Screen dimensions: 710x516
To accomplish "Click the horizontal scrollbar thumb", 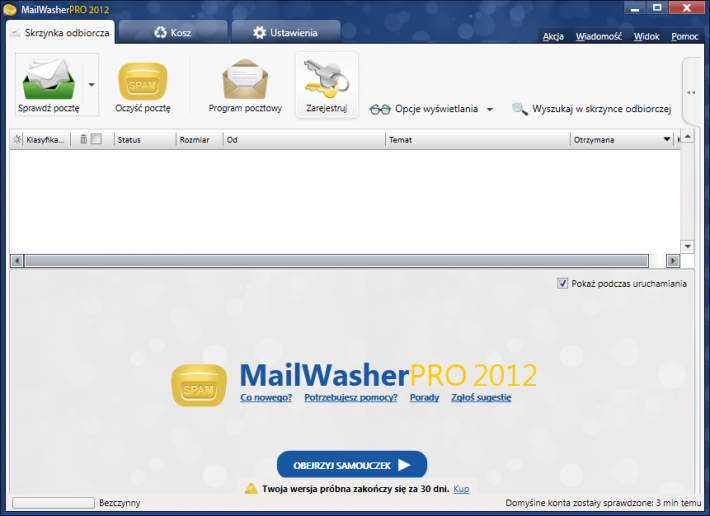I will (x=337, y=261).
